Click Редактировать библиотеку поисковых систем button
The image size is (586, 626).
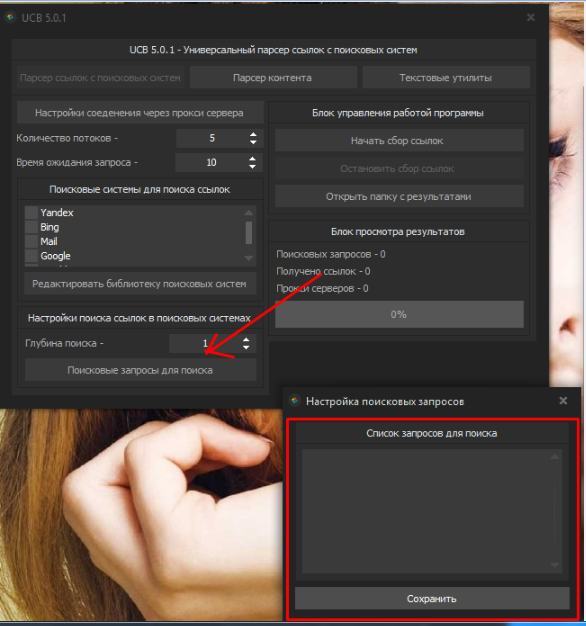(140, 284)
